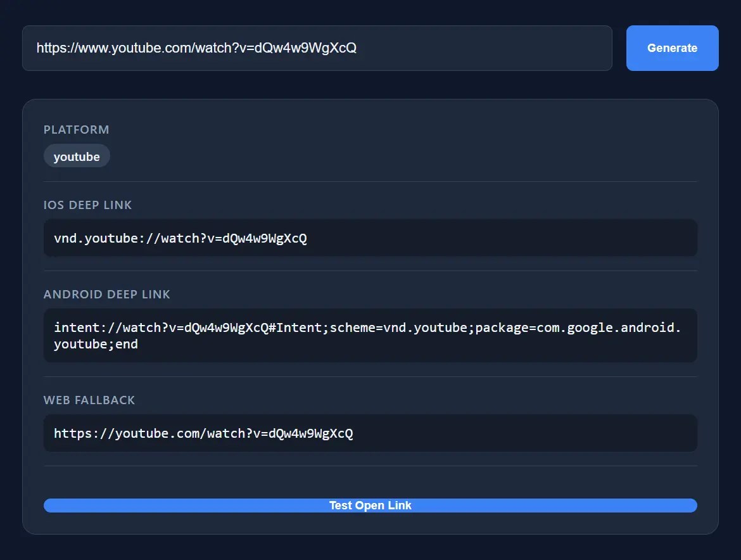This screenshot has width=741, height=560.
Task: Click the PLATFORM section heading
Action: [76, 129]
